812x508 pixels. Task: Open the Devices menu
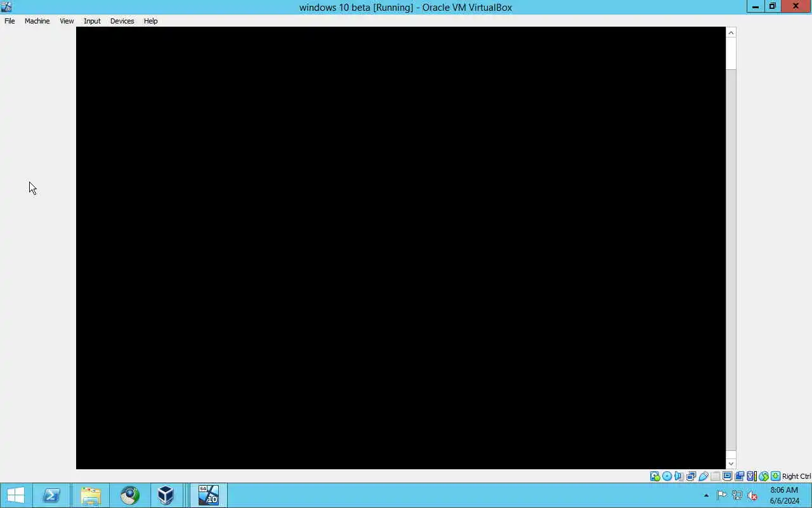coord(122,21)
